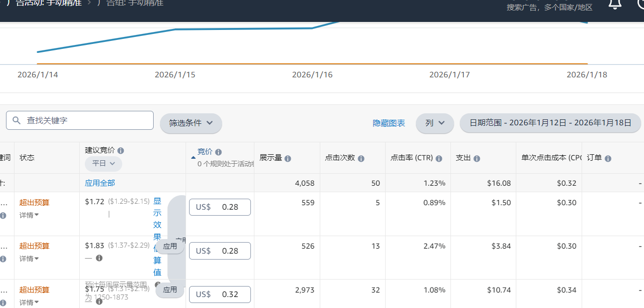644x308 pixels.
Task: Click the info icon next to 点击次数
Action: (361, 159)
